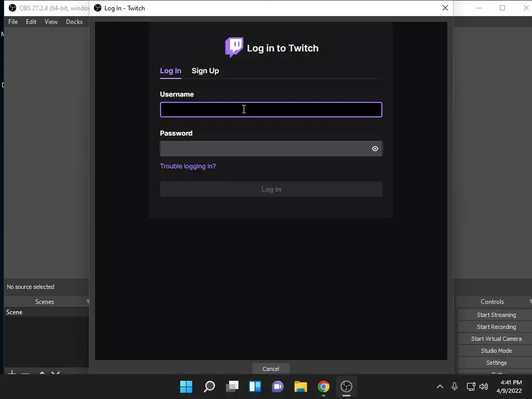This screenshot has height=399, width=532.
Task: Click into the Password field
Action: click(x=271, y=149)
